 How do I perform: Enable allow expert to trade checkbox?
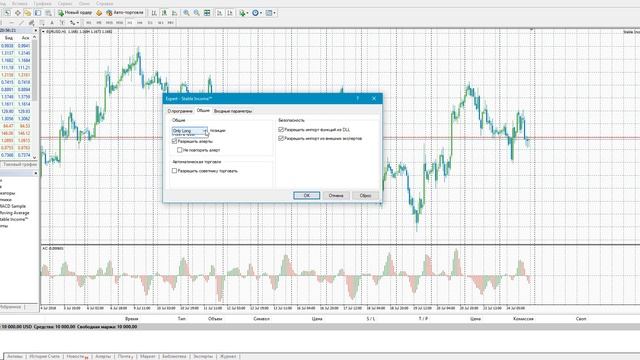click(x=175, y=171)
